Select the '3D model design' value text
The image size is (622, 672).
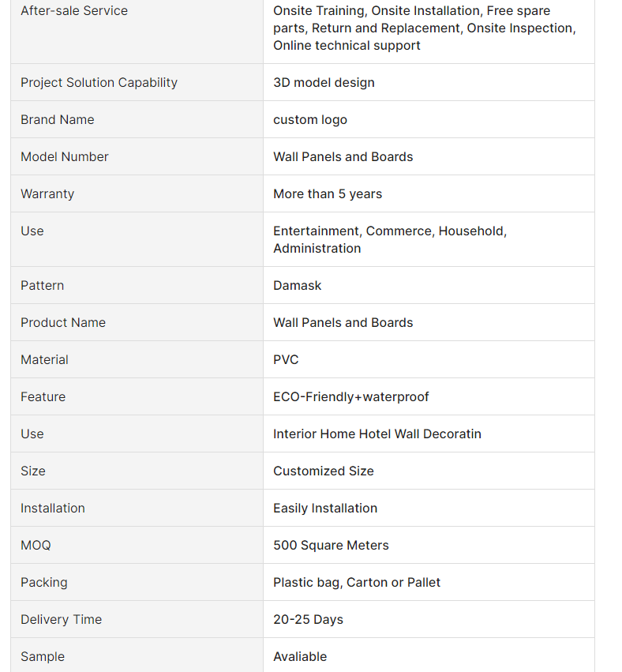click(324, 82)
